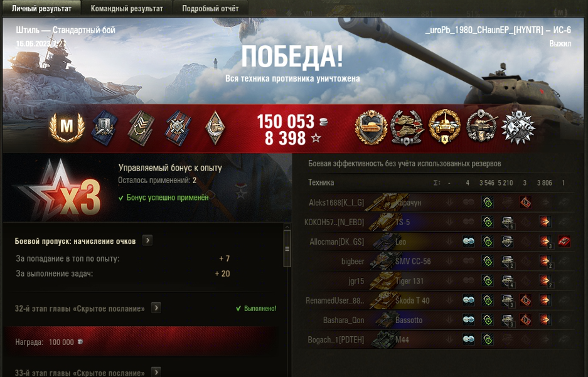588x377 pixels.
Task: Click the blue ribbon award with the pillar emblem
Action: click(104, 128)
